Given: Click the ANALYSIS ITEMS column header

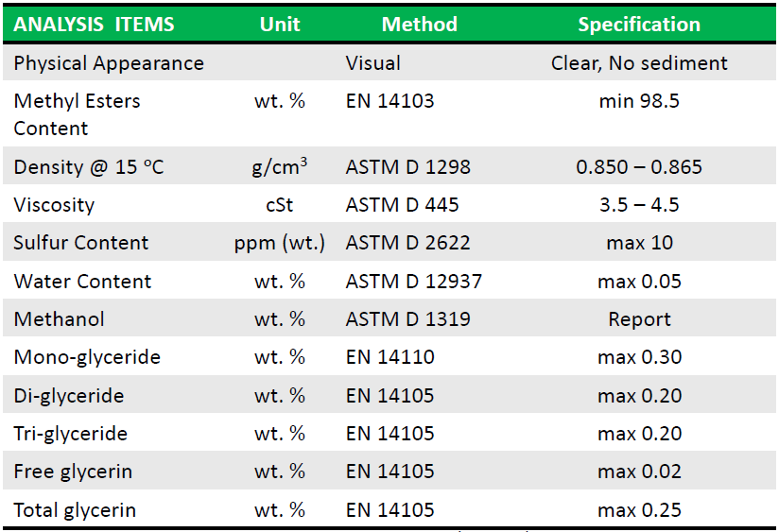Looking at the screenshot, I should coord(94,25).
